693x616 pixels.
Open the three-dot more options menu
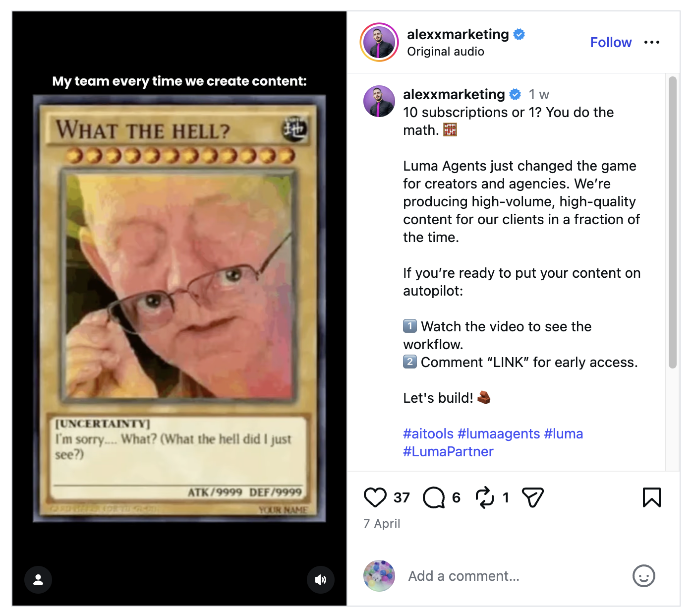click(651, 42)
